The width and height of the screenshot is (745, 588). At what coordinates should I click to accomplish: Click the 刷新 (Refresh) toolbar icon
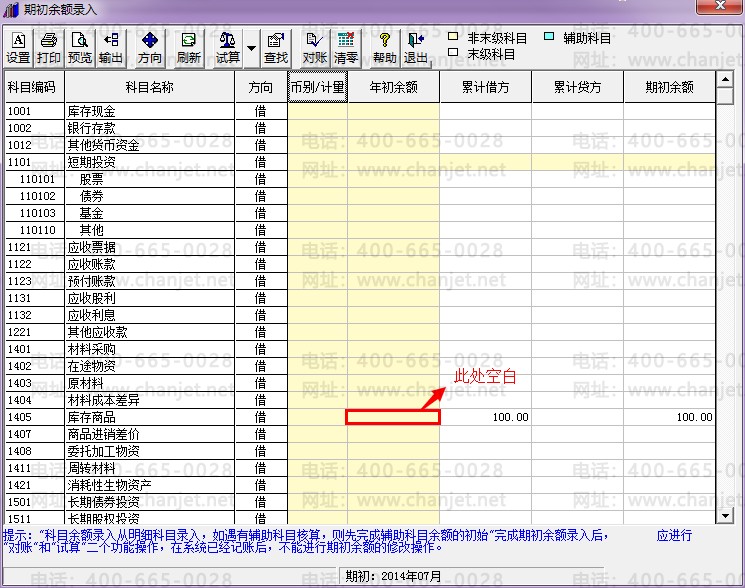189,48
